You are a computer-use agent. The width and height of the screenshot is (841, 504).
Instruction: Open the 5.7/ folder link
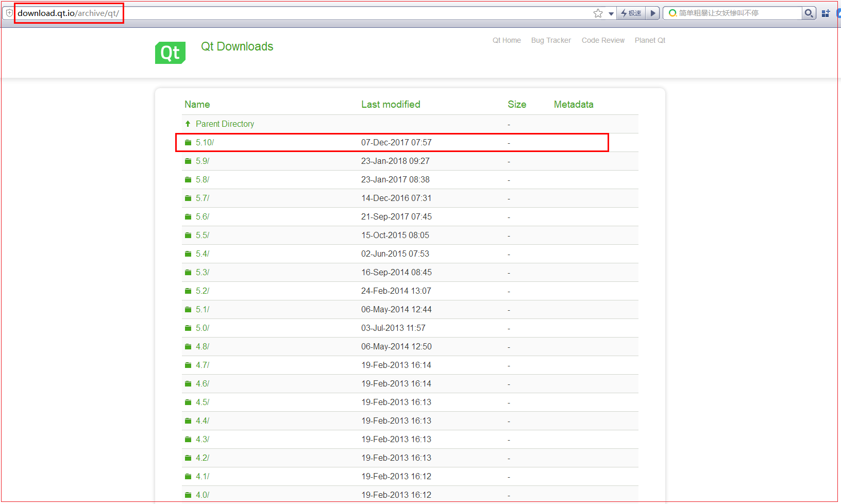point(203,198)
